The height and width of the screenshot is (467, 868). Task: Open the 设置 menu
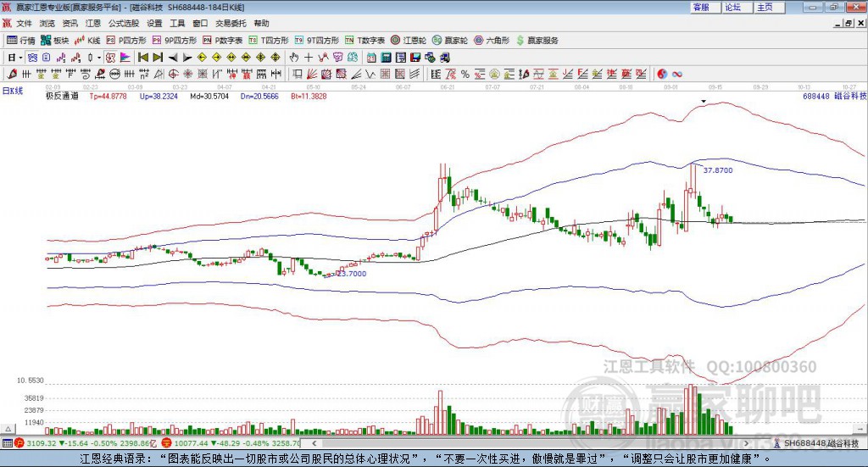154,23
